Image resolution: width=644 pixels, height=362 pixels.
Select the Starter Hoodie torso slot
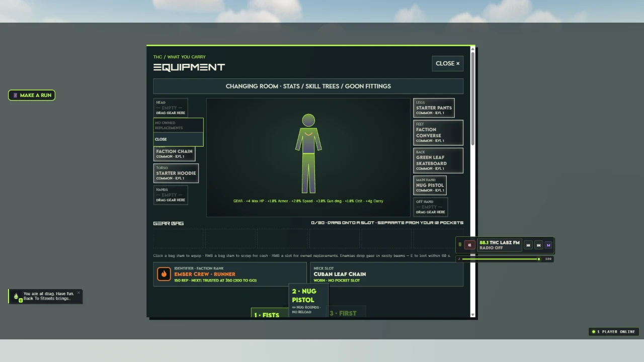point(176,173)
